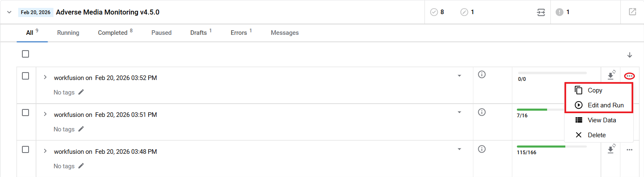The image size is (644, 177).
Task: Download results for the 03:48 PM run
Action: pyautogui.click(x=610, y=149)
